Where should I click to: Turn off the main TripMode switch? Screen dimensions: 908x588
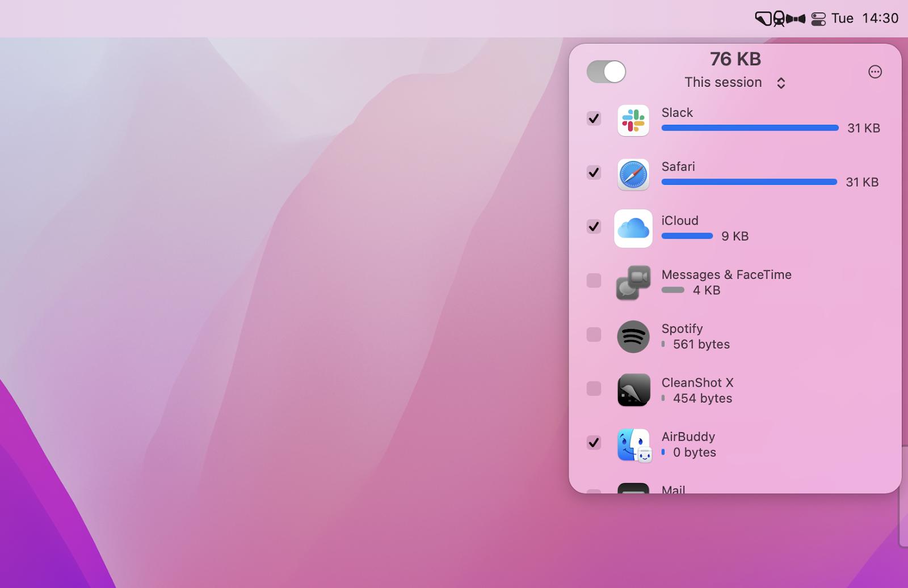click(x=606, y=72)
